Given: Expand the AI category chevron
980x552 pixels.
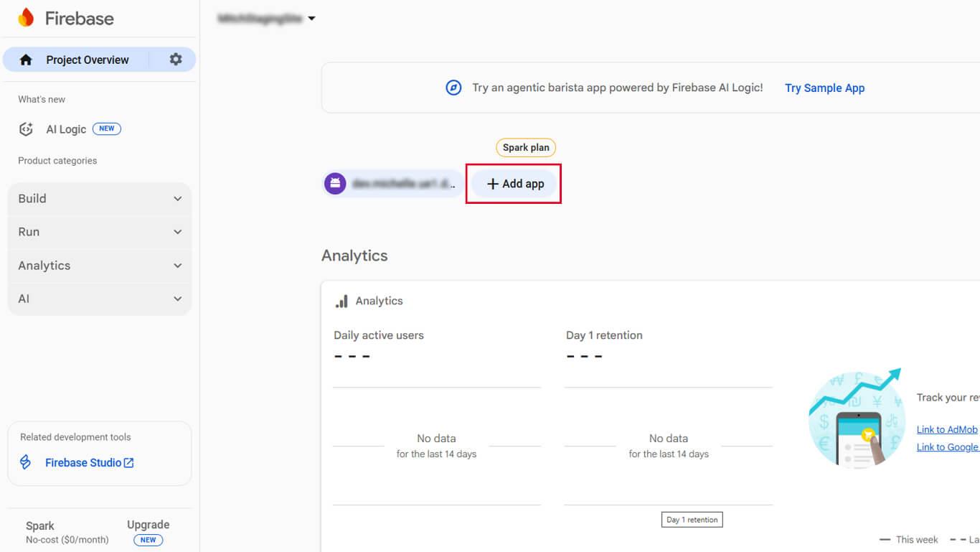Looking at the screenshot, I should [x=177, y=299].
